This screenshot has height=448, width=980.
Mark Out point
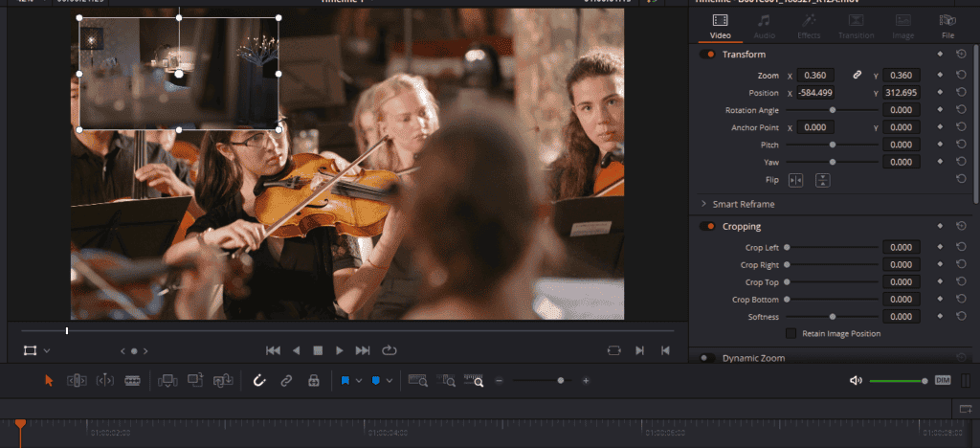point(666,350)
